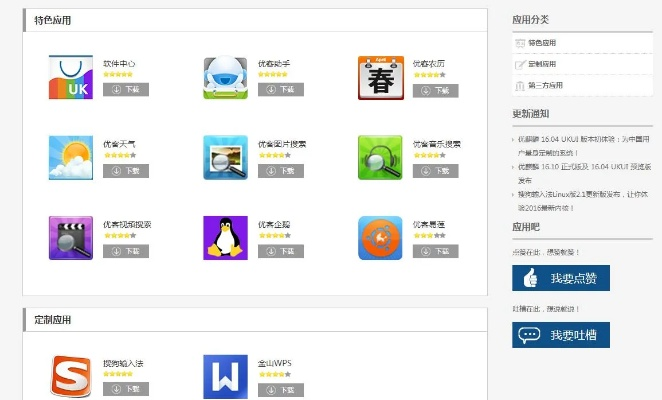Open the orange Ubuntu-style 优客 app icon
662x400 pixels.
pos(380,238)
